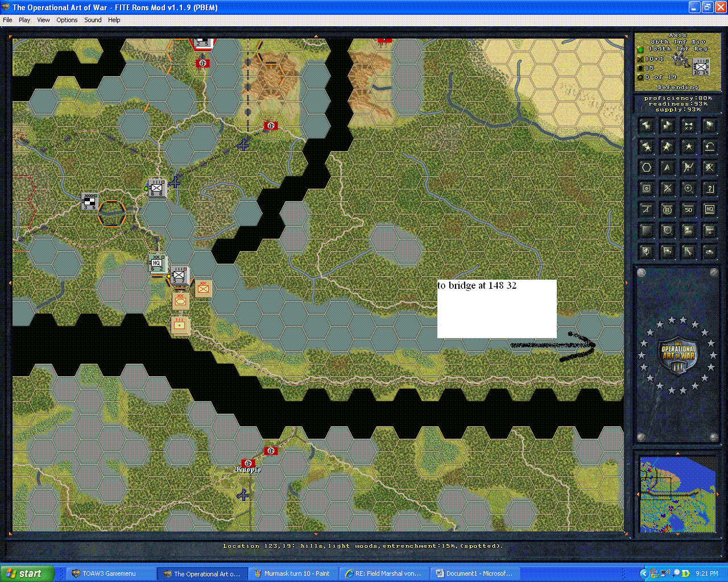
Task: Switch to RE: Field Marshal von taskbar item
Action: [385, 573]
